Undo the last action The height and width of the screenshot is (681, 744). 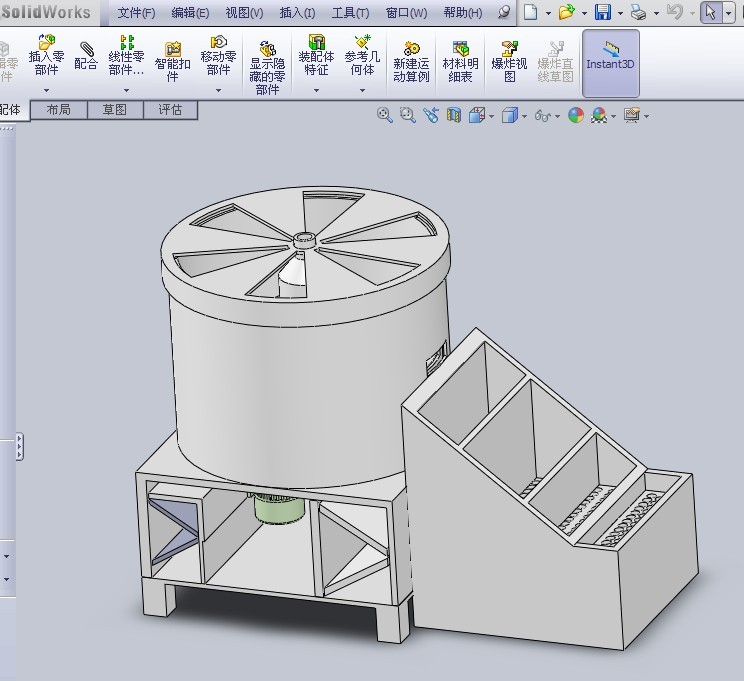point(675,12)
